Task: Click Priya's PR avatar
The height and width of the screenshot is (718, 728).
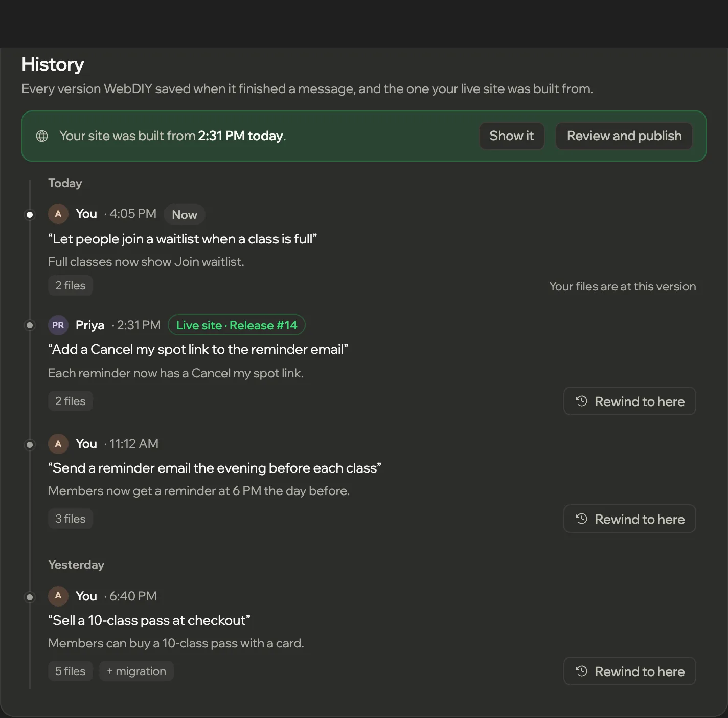Action: [x=58, y=325]
